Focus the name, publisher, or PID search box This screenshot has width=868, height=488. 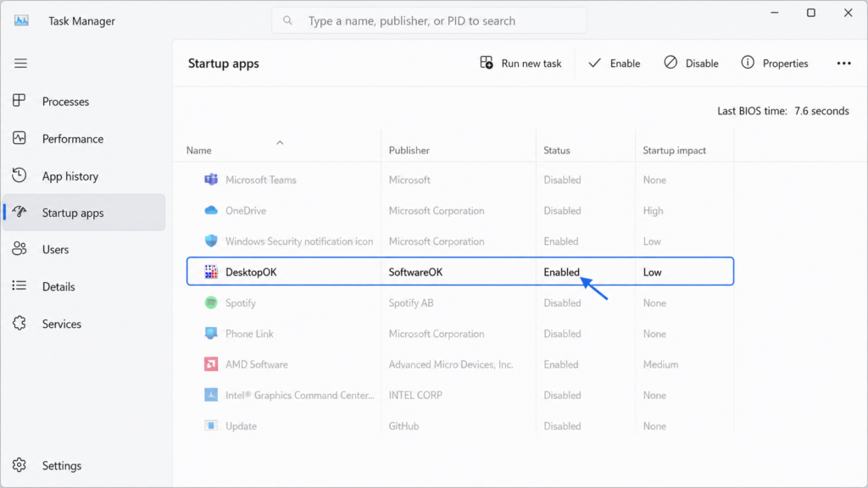pos(429,20)
